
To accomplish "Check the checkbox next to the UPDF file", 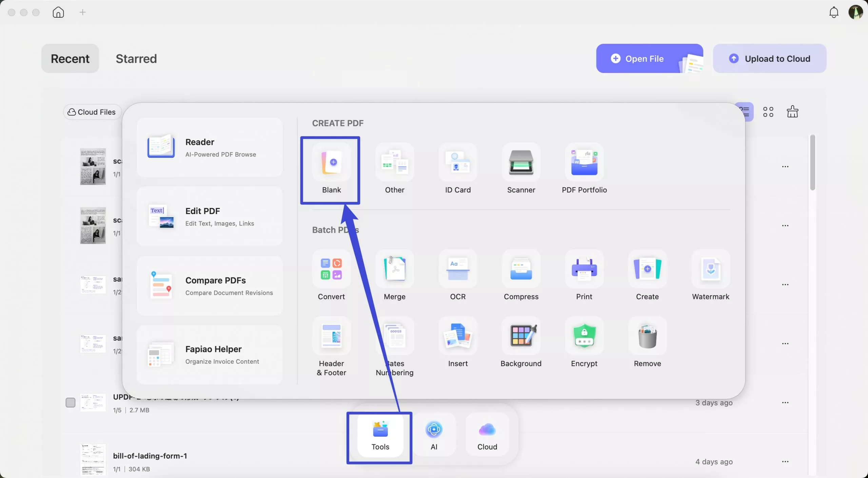I will (x=70, y=403).
